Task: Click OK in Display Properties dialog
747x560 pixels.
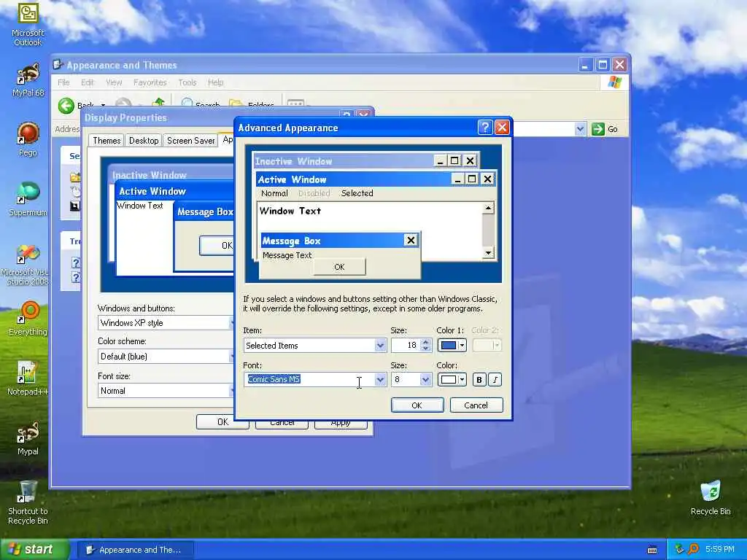Action: [x=222, y=422]
